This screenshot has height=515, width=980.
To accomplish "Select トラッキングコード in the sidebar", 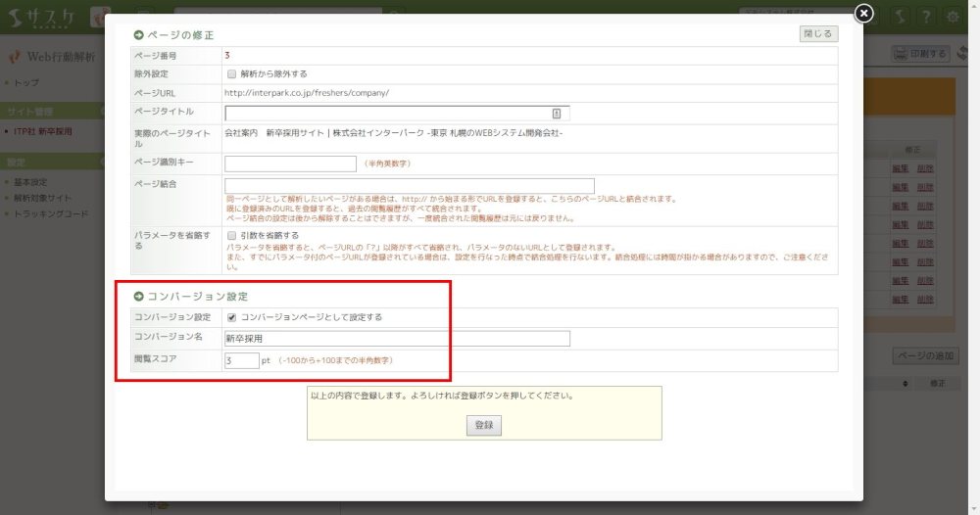I will click(x=51, y=213).
